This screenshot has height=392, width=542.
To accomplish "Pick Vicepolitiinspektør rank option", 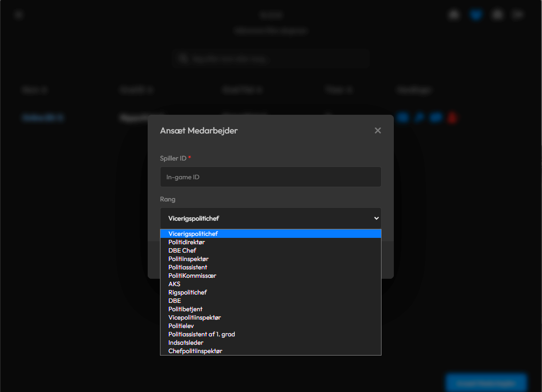I will click(271, 317).
